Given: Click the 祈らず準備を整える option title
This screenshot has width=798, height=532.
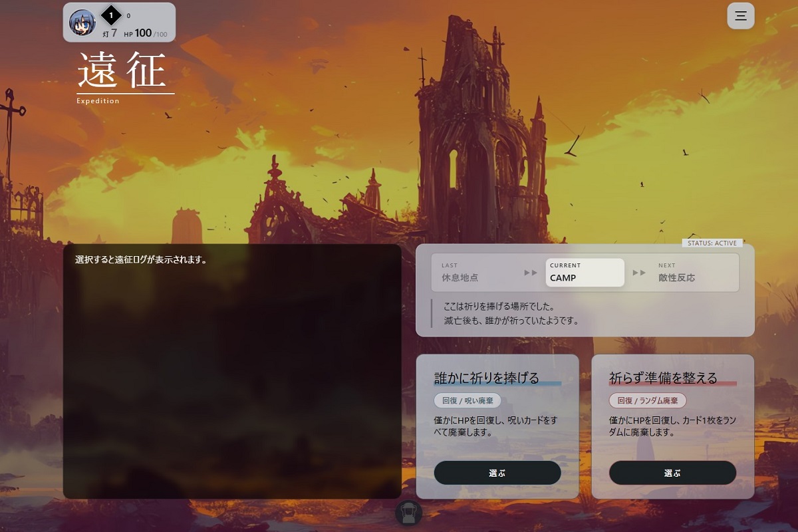Looking at the screenshot, I should 663,378.
